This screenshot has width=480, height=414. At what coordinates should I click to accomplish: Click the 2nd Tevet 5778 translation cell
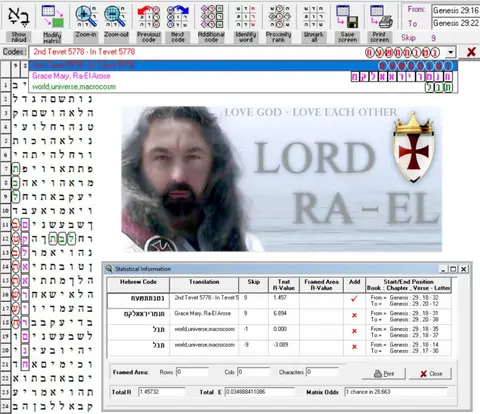(x=204, y=301)
